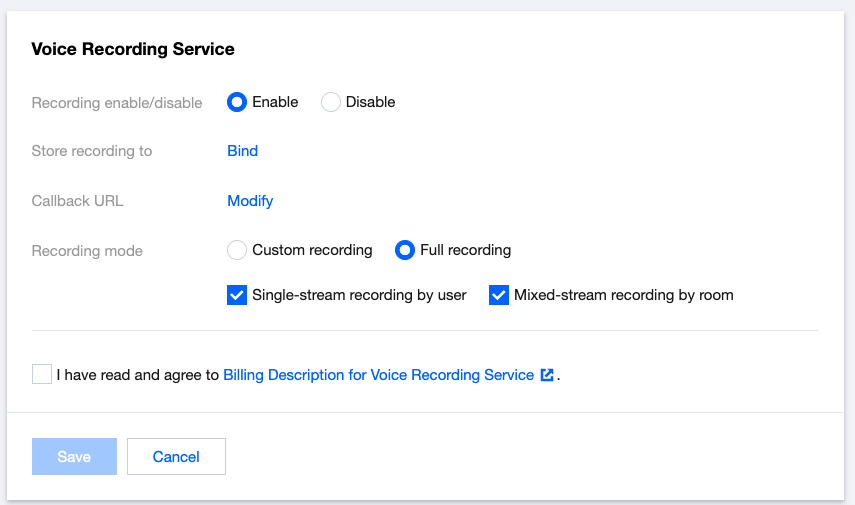This screenshot has height=505, width=855.
Task: Click Bind next to Store recording to
Action: [243, 151]
